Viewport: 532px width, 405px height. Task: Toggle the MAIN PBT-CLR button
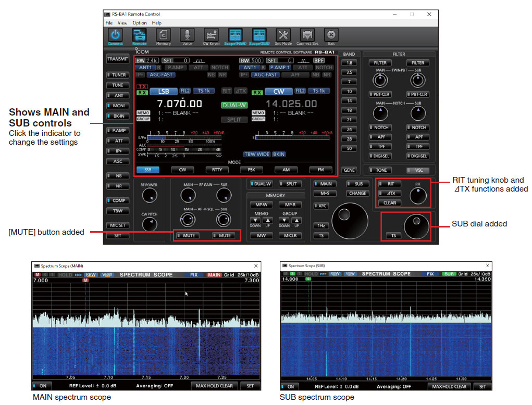(380, 94)
